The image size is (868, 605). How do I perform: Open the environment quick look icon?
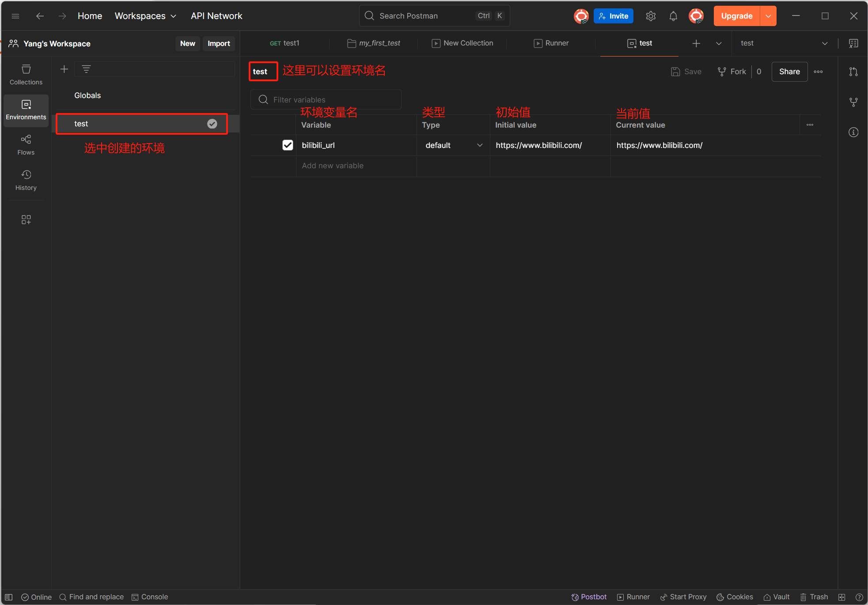[853, 43]
